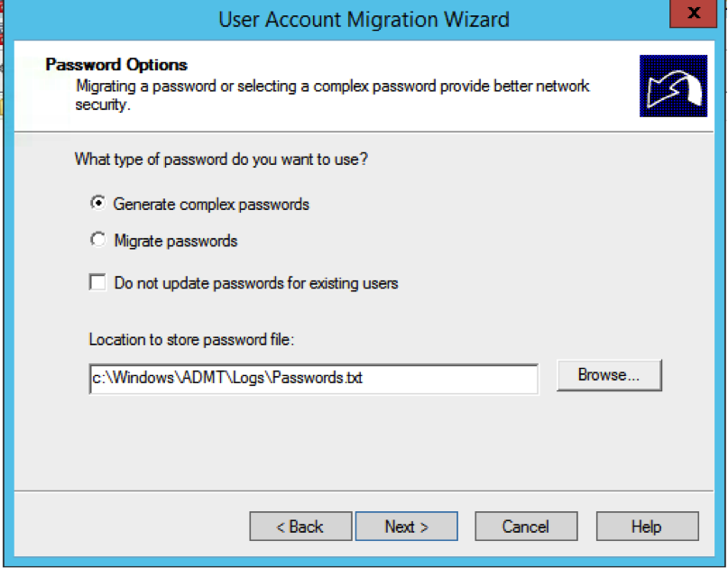
Task: Select the Generate complex passwords radio circle
Action: pos(97,204)
